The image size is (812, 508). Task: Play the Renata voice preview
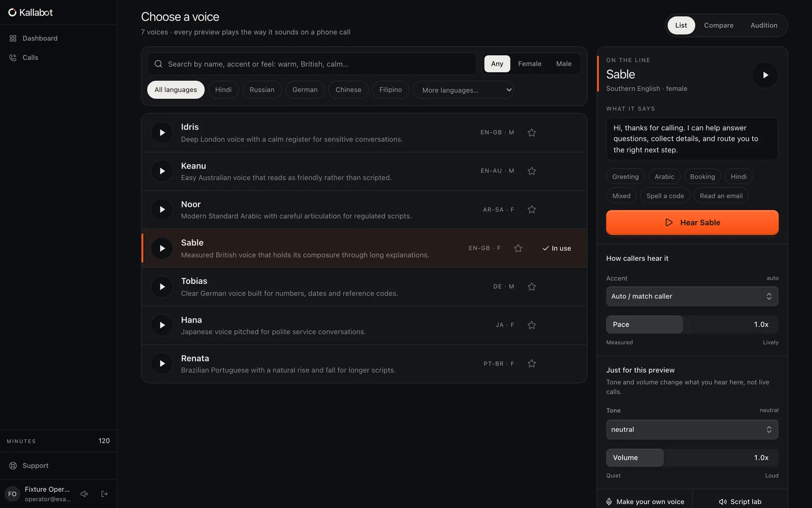point(162,364)
